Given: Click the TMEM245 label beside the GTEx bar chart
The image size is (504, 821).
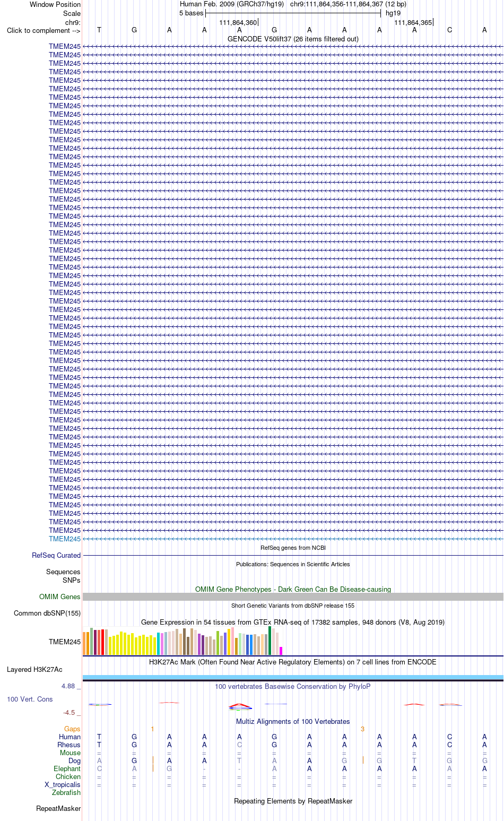Looking at the screenshot, I should click(65, 642).
